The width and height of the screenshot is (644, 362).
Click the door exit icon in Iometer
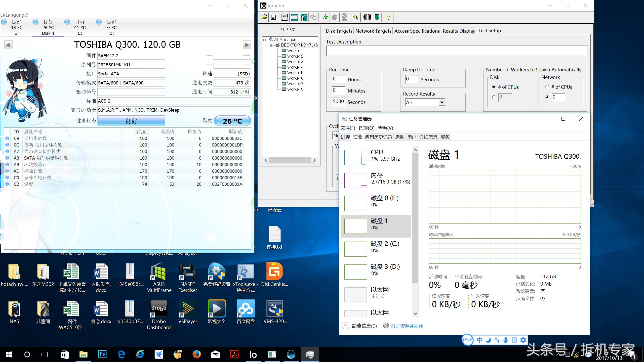click(377, 17)
